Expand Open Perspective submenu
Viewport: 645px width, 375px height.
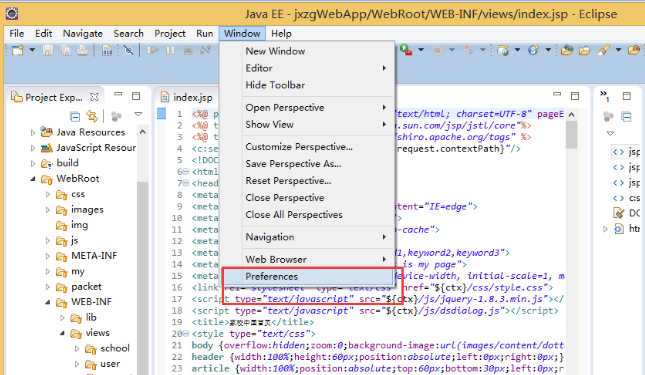click(x=308, y=107)
